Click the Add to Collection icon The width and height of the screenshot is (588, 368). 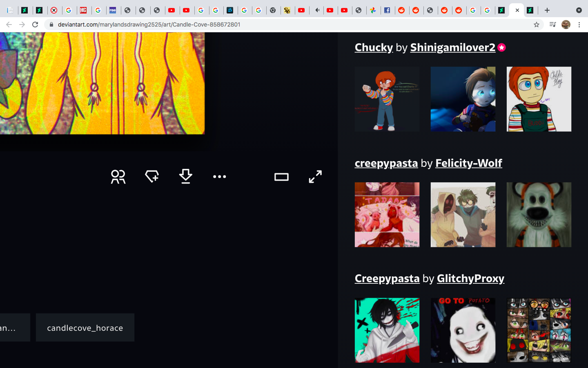click(x=152, y=177)
